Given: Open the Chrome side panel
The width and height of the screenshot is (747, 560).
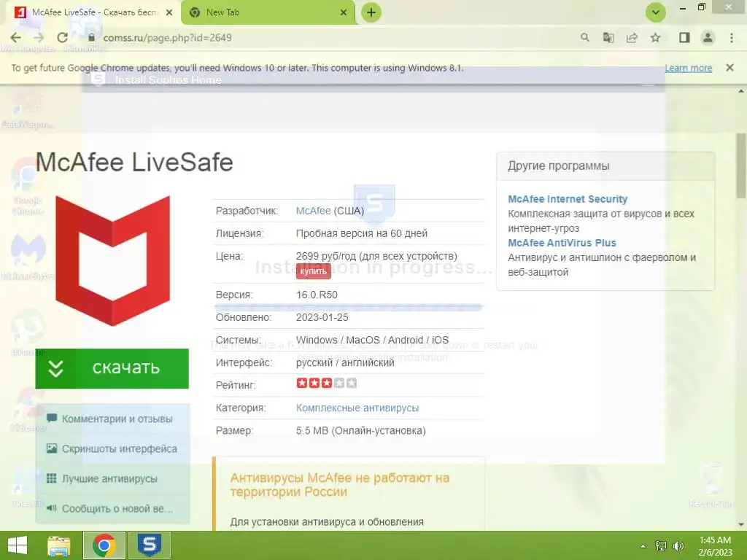Looking at the screenshot, I should point(684,38).
